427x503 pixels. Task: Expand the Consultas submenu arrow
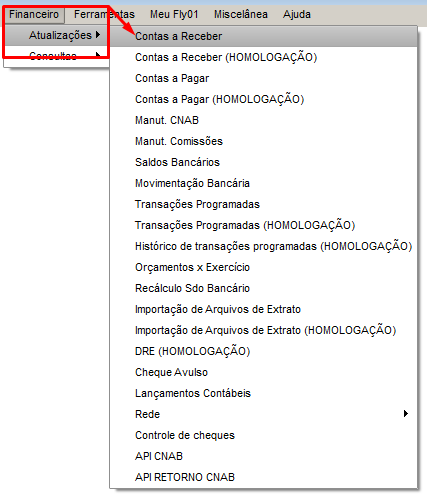(x=98, y=55)
